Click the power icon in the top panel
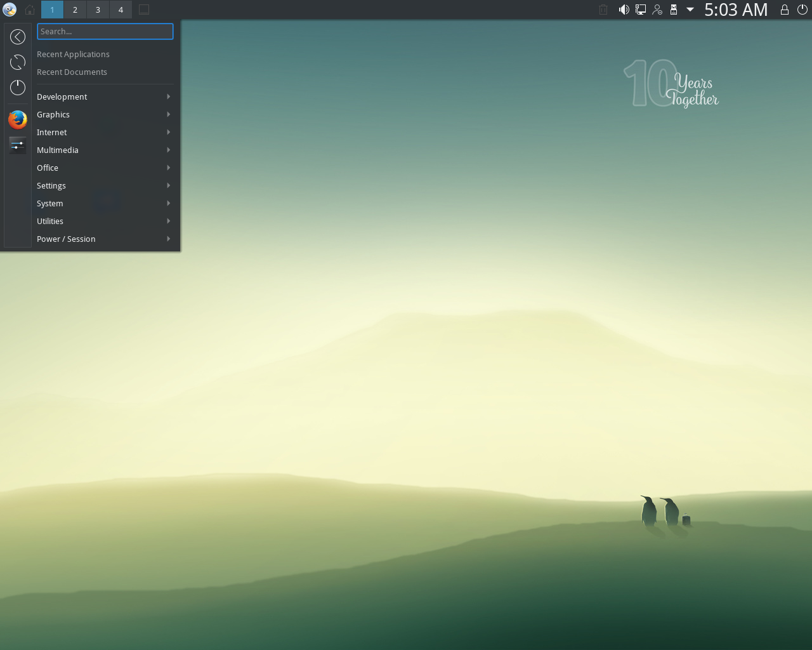 [x=802, y=10]
